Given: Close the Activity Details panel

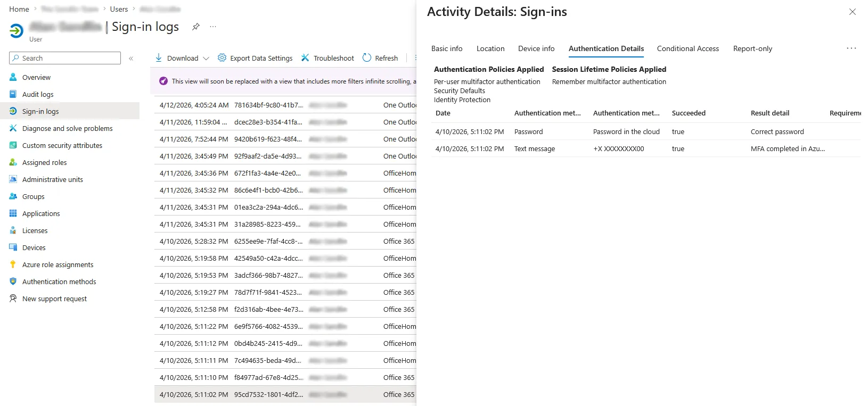Looking at the screenshot, I should pyautogui.click(x=852, y=12).
